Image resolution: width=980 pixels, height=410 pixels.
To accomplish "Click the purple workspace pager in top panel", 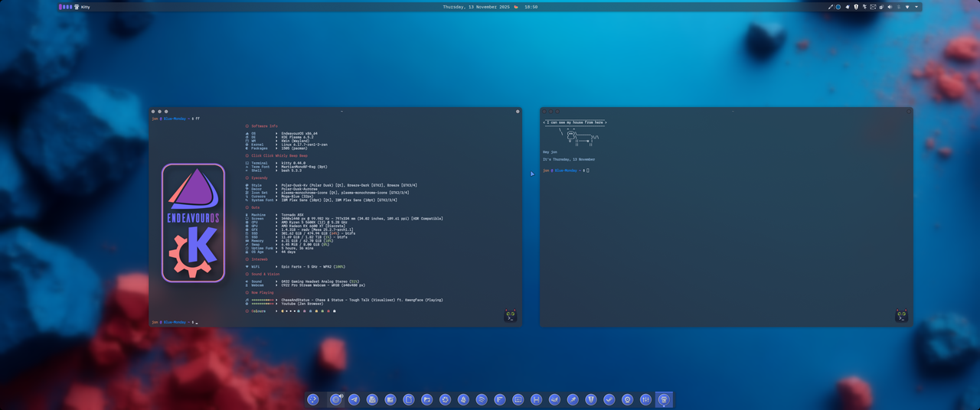I will coord(66,7).
